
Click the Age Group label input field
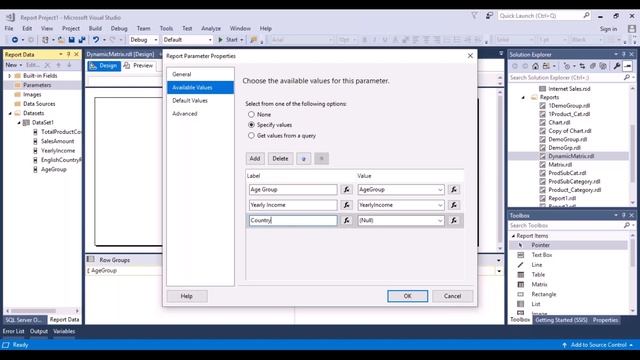293,189
